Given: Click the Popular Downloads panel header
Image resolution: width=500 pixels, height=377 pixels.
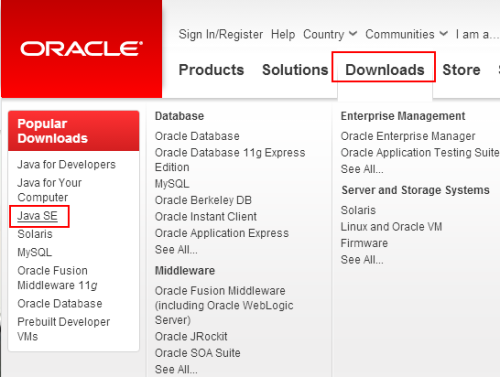Looking at the screenshot, I should (x=74, y=131).
